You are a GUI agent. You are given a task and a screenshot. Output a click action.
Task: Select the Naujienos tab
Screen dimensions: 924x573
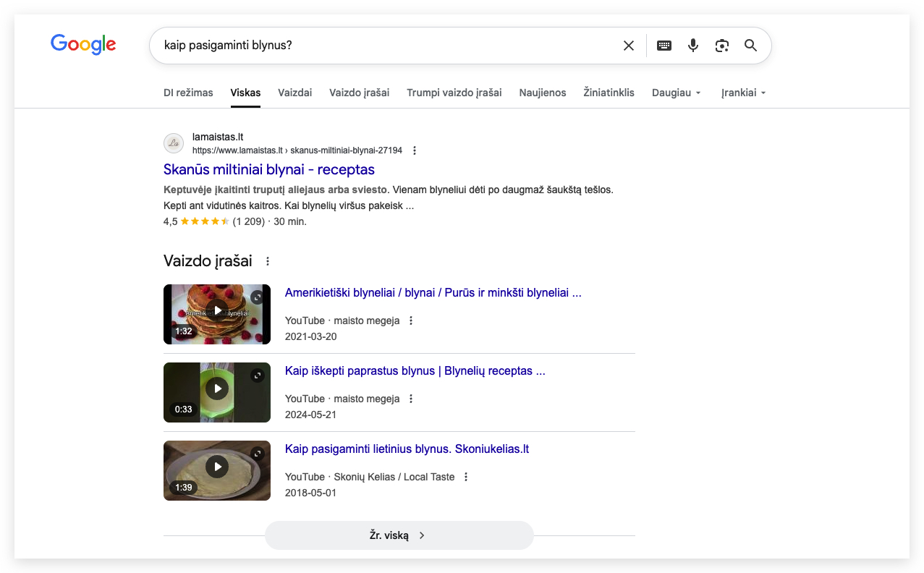[x=542, y=93]
